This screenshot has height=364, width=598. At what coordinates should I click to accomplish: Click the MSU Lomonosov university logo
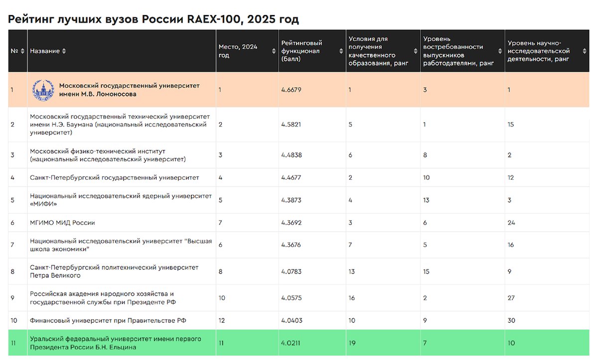[43, 90]
